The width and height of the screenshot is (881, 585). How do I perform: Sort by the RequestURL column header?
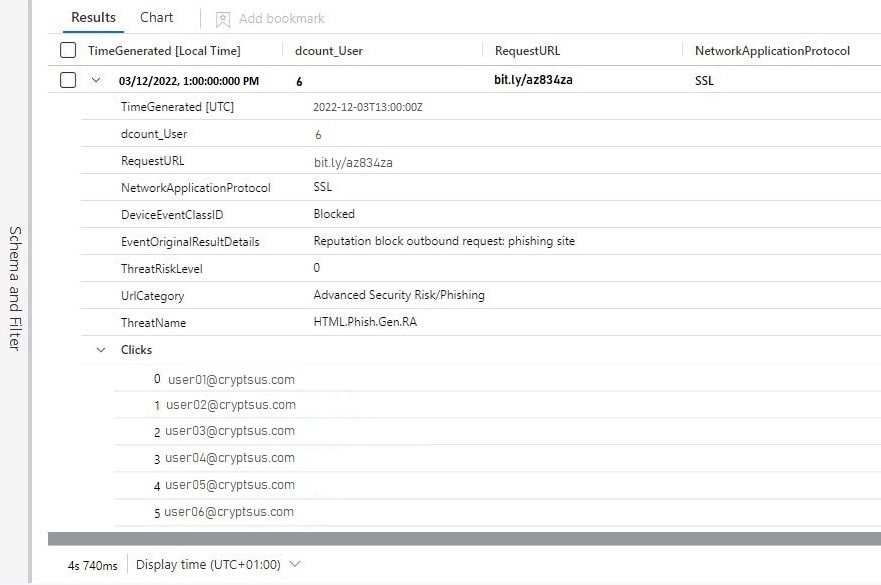528,50
